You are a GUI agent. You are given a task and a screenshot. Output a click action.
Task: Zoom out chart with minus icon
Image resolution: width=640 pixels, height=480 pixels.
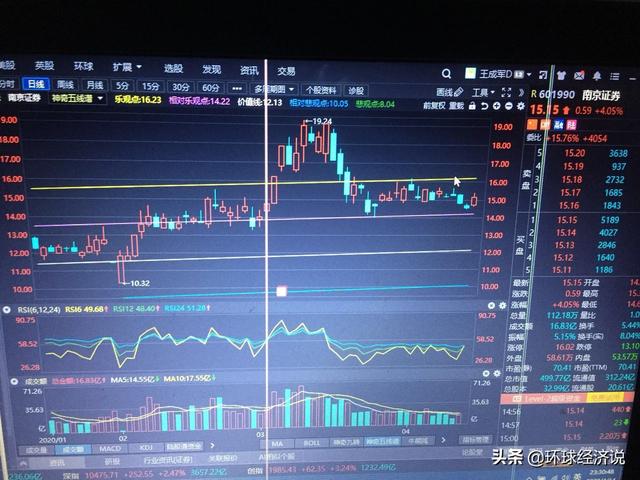tap(509, 106)
